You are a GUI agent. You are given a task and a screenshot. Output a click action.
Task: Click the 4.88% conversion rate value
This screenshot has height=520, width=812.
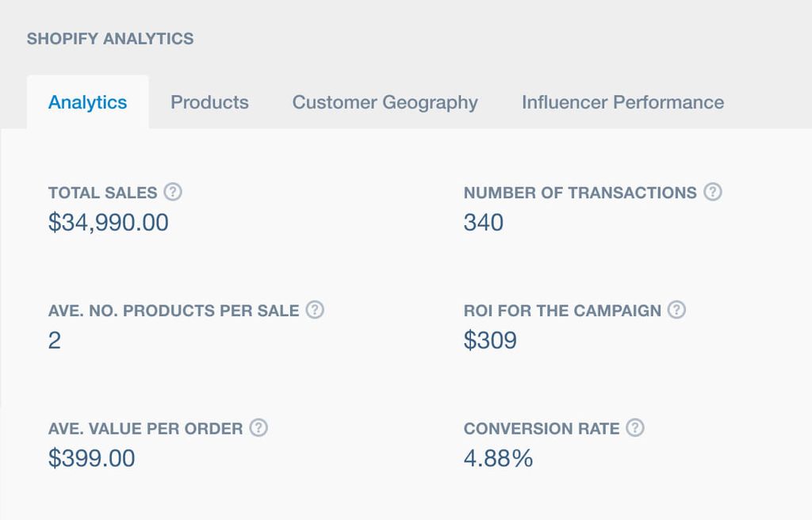(498, 459)
